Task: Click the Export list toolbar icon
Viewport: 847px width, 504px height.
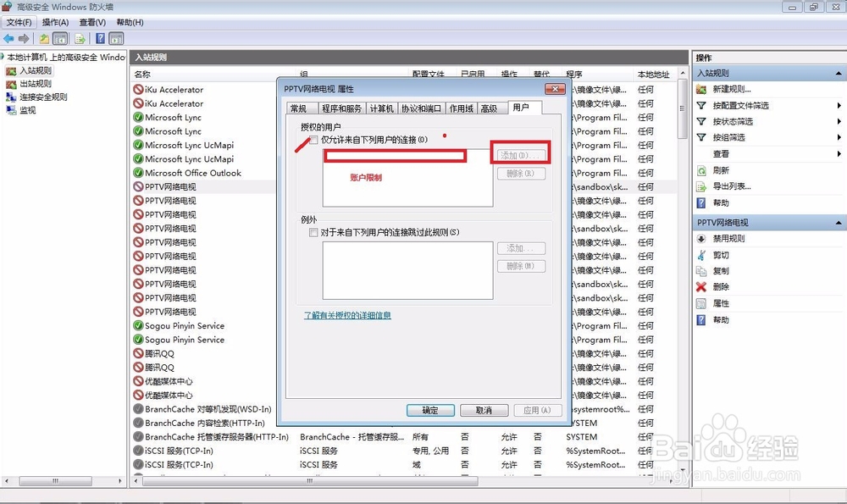Action: pyautogui.click(x=80, y=38)
